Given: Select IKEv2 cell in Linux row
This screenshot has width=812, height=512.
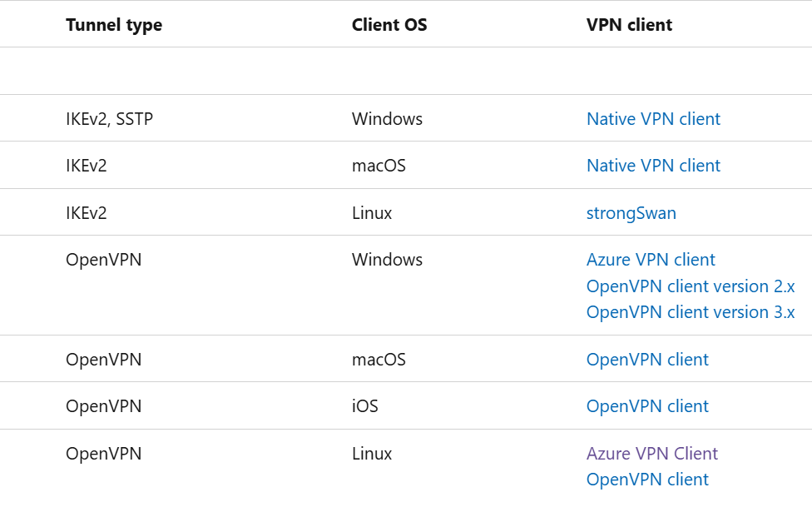Looking at the screenshot, I should pos(86,213).
